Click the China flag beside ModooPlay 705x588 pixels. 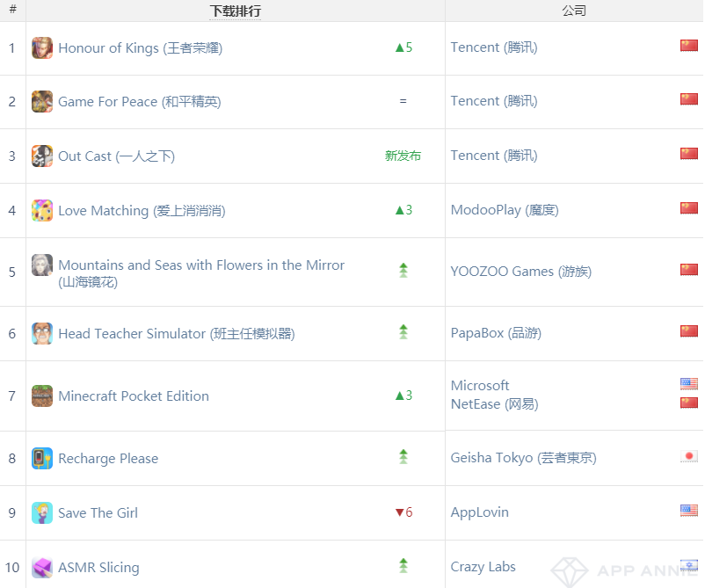pos(689,207)
